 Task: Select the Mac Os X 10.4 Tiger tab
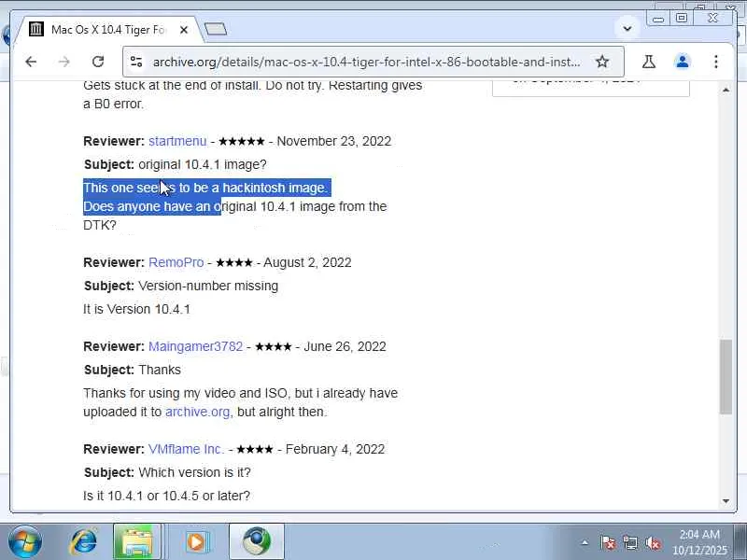click(108, 30)
